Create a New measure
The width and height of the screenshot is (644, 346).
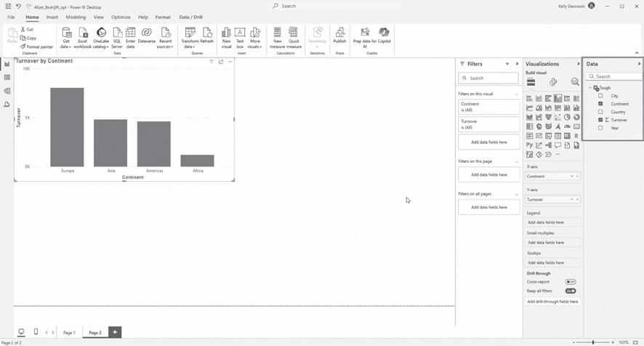pyautogui.click(x=277, y=38)
